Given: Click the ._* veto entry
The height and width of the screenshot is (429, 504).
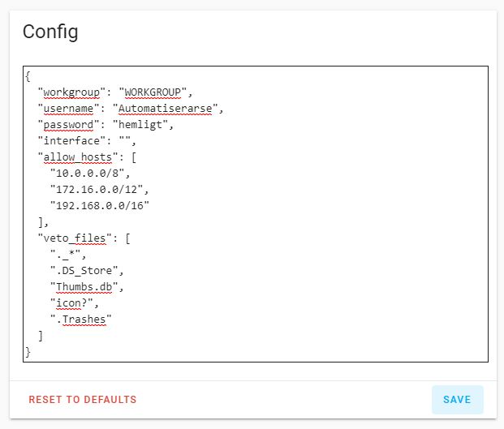Looking at the screenshot, I should pos(66,254).
